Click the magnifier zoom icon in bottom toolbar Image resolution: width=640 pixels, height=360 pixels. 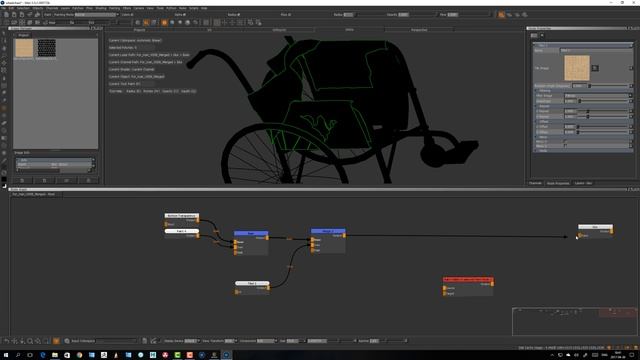pyautogui.click(x=30, y=341)
